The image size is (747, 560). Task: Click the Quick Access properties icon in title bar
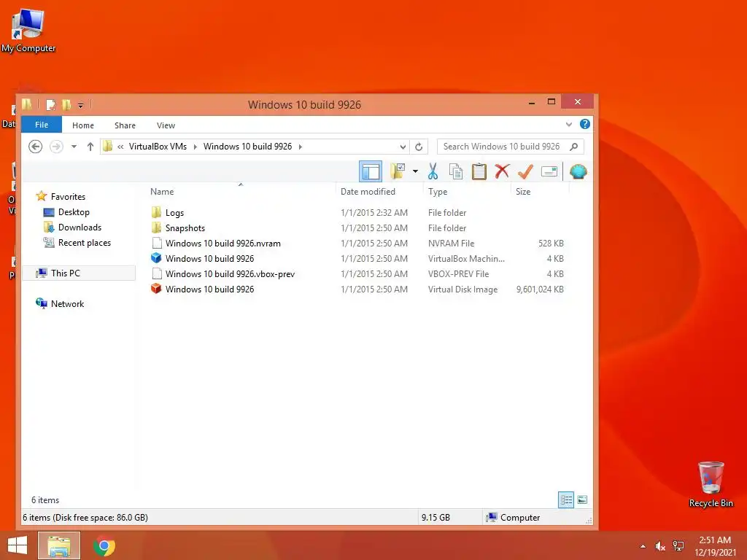(x=50, y=104)
